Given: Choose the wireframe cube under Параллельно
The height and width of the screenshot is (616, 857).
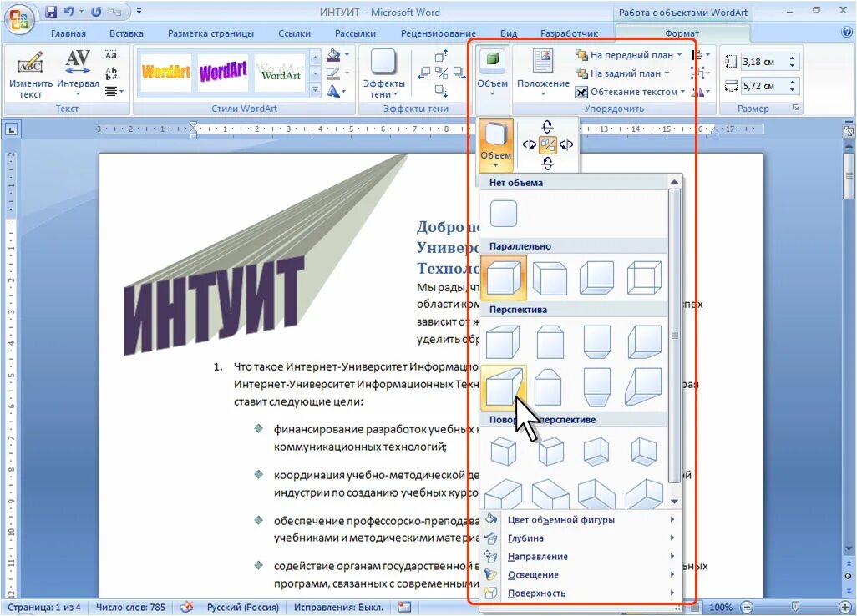Looking at the screenshot, I should click(644, 278).
